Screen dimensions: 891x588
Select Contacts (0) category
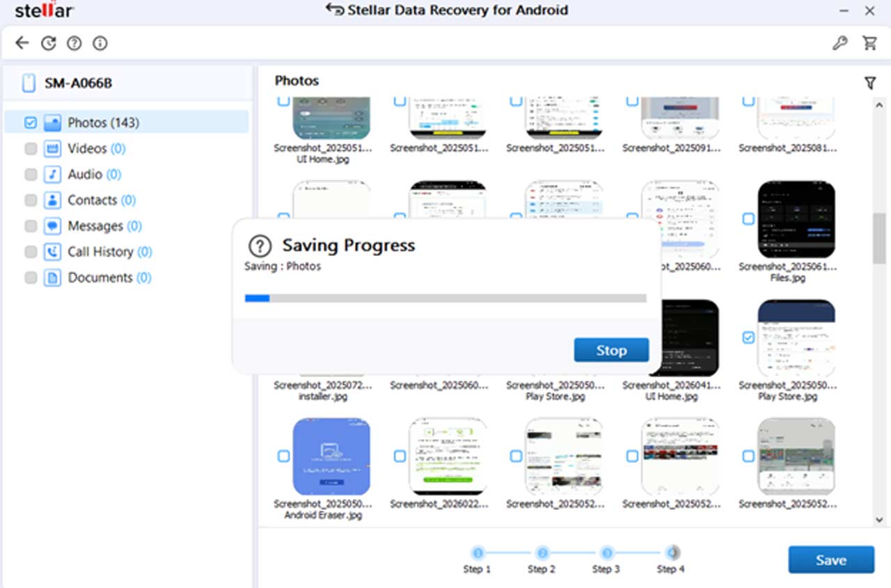(102, 200)
